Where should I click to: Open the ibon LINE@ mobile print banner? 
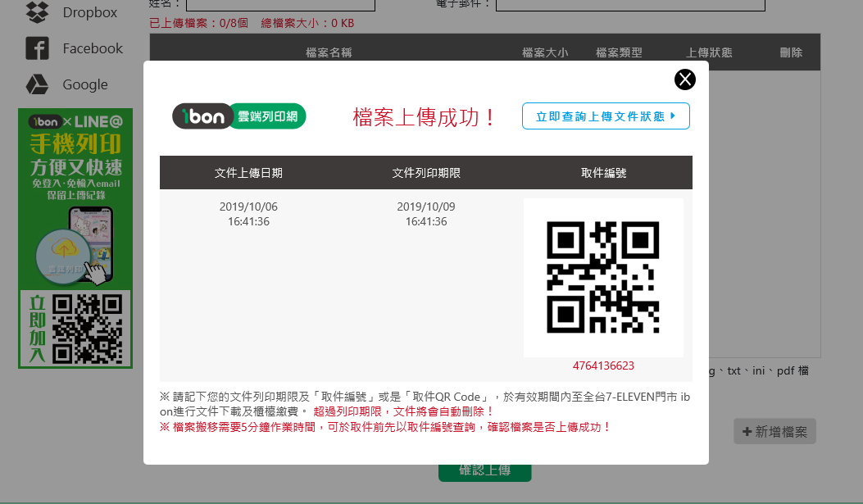click(x=75, y=238)
